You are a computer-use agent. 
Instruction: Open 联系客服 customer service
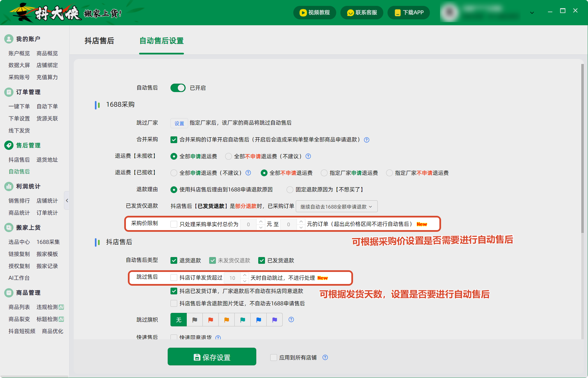coord(362,13)
